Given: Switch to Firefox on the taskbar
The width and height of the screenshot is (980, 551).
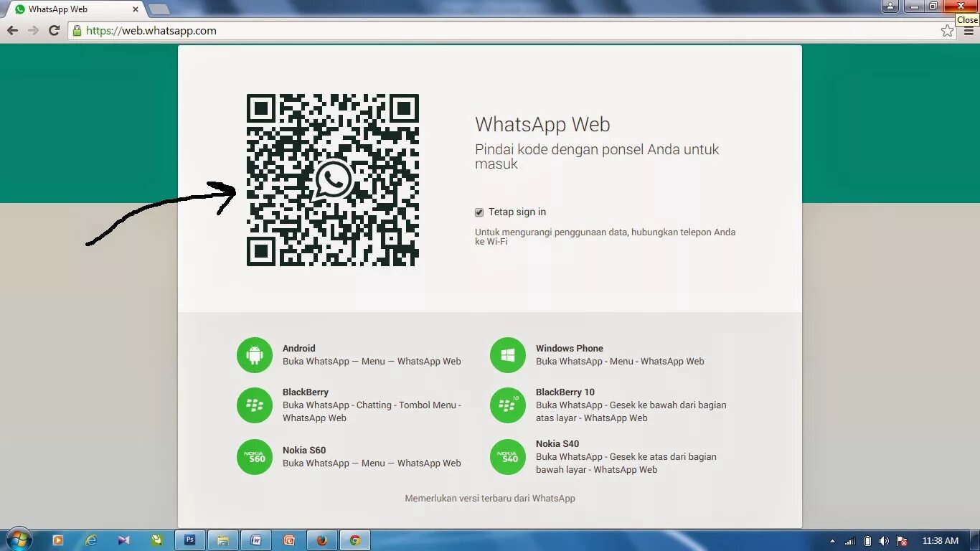Looking at the screenshot, I should pyautogui.click(x=322, y=540).
